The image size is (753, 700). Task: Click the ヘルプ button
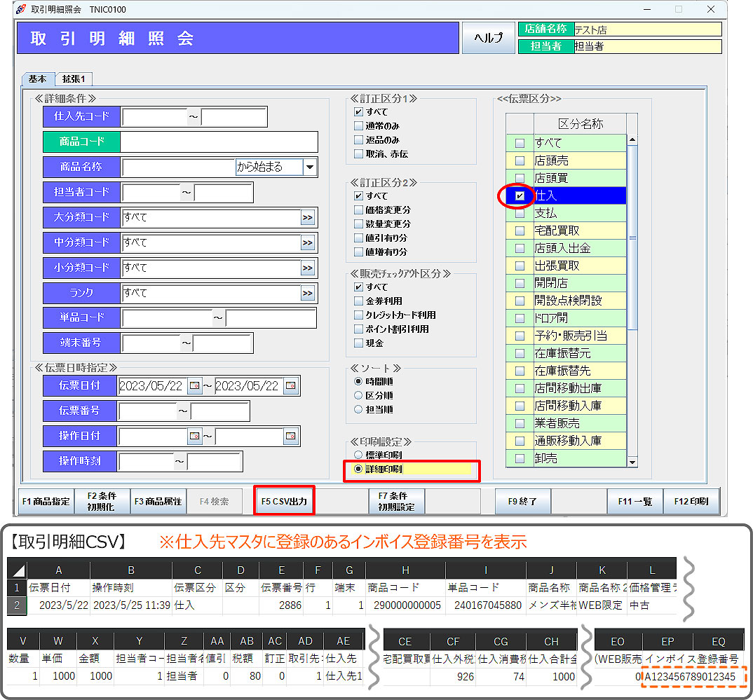point(489,39)
